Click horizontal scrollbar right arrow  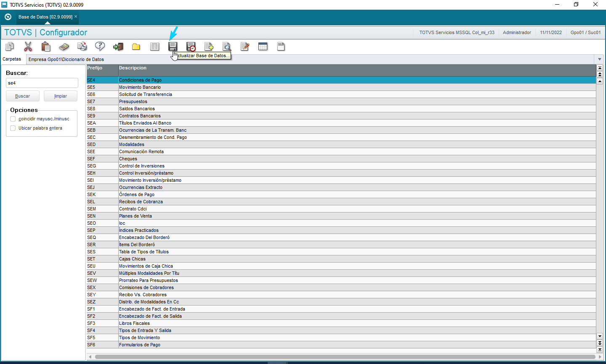coord(600,357)
